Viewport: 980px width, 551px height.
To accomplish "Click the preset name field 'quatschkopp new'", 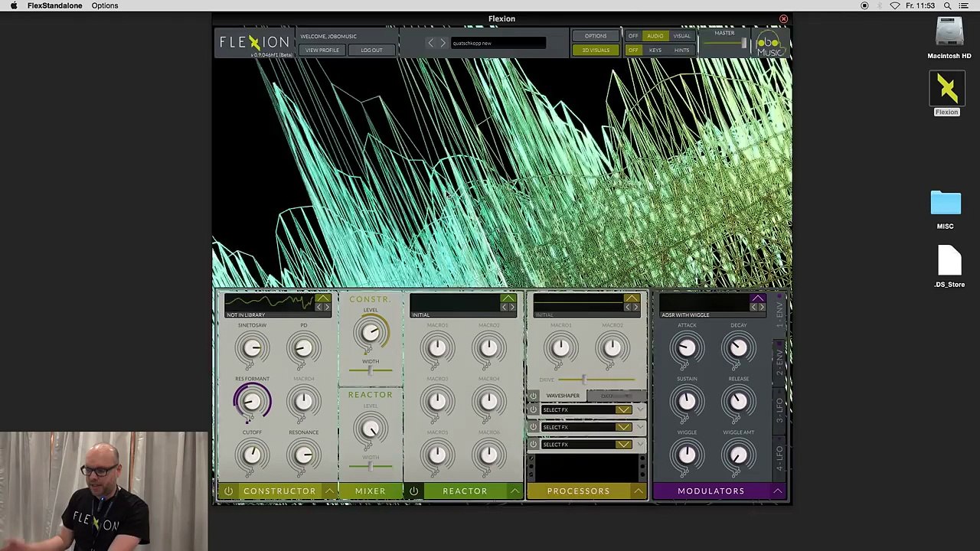I will (x=498, y=43).
